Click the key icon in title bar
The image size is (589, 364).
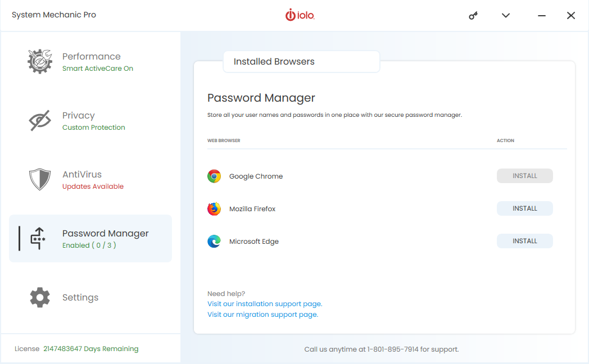[x=473, y=16]
